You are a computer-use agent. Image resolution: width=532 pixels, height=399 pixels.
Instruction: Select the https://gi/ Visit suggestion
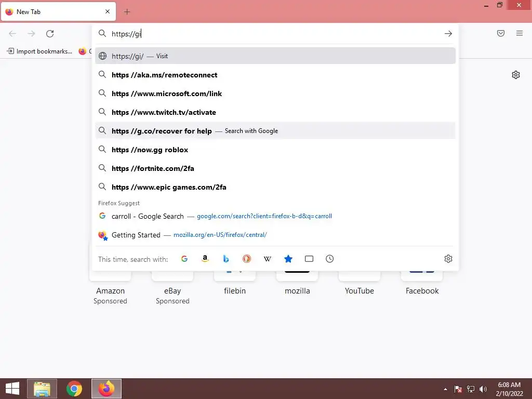click(x=275, y=56)
